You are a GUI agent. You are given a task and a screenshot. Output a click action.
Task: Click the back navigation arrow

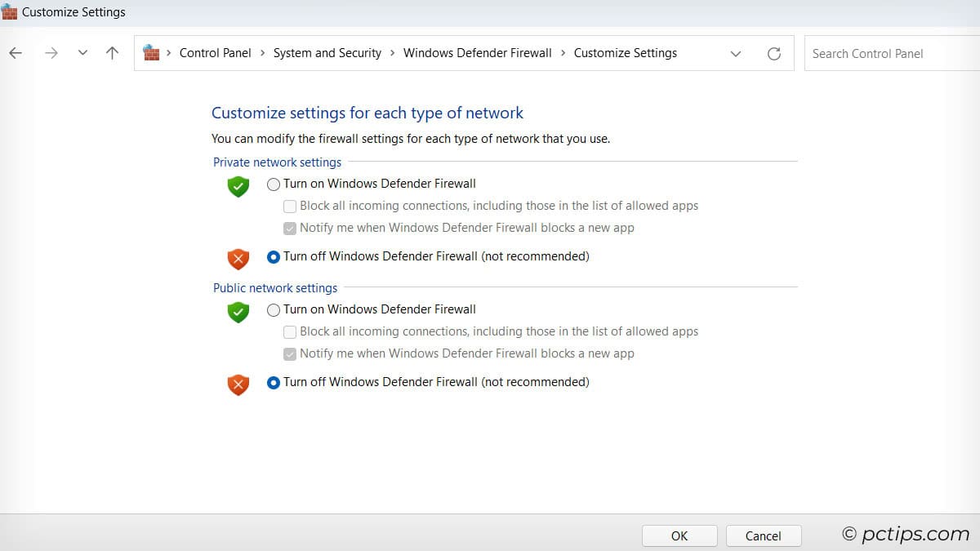(15, 52)
